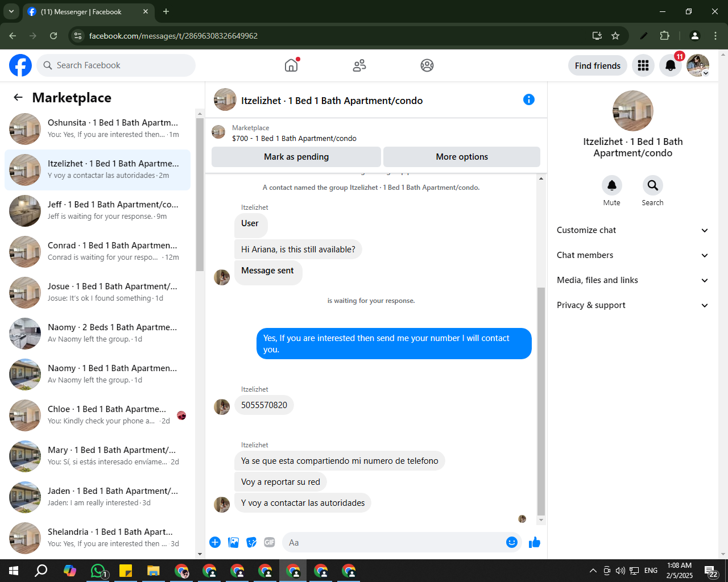Open the profile circle icon in top nav
This screenshot has width=728, height=582.
(x=427, y=65)
